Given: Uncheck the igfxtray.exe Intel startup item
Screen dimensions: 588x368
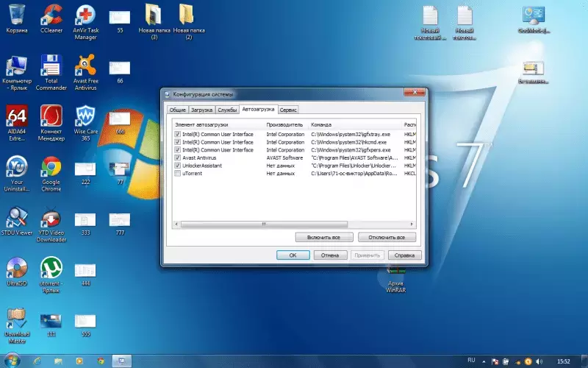Looking at the screenshot, I should pyautogui.click(x=177, y=134).
